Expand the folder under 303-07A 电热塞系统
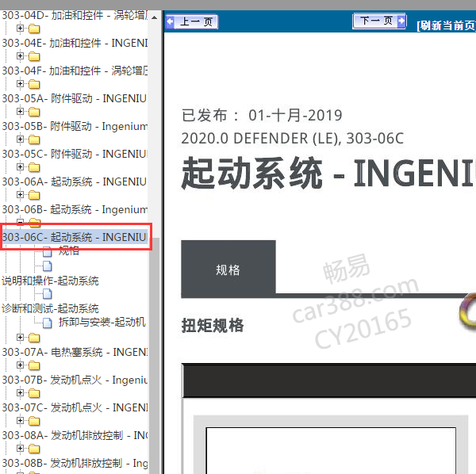This screenshot has height=474, width=476. [20, 365]
